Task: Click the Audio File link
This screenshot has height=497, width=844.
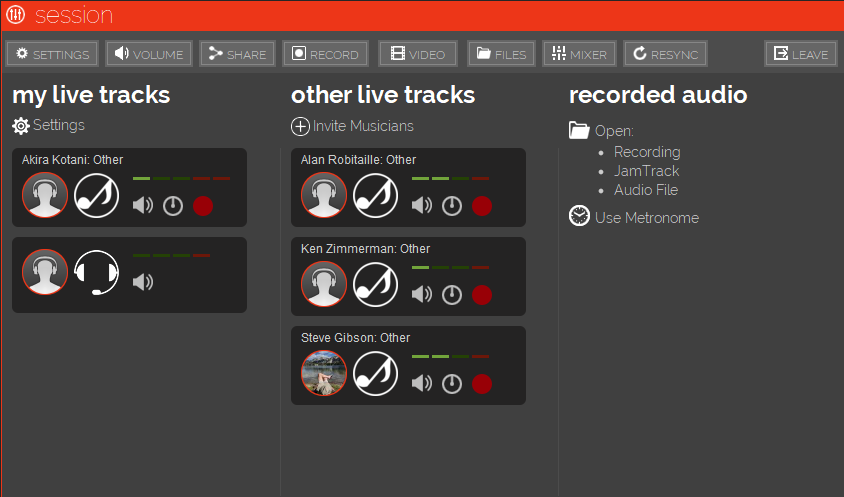Action: coord(646,190)
